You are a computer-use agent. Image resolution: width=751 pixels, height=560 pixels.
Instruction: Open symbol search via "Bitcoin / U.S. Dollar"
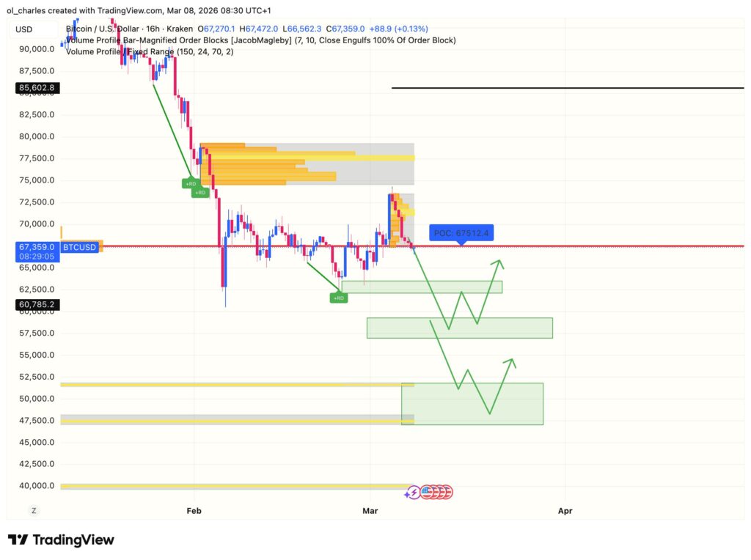[103, 29]
